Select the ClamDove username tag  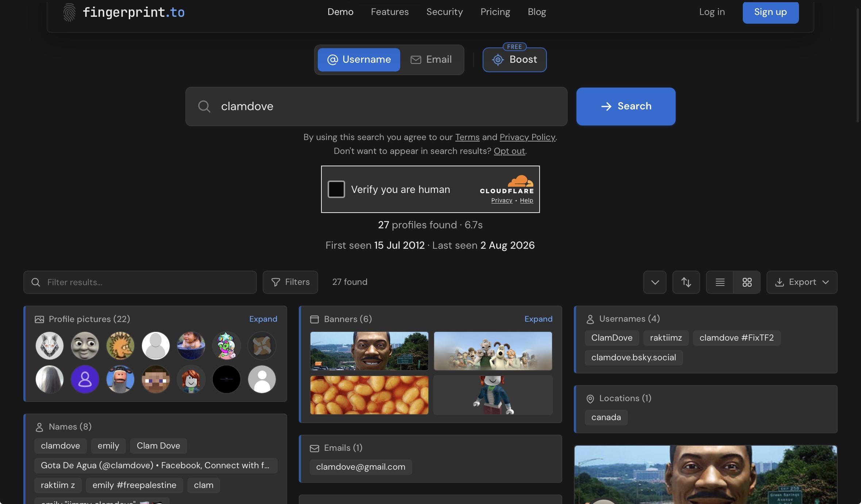(612, 338)
